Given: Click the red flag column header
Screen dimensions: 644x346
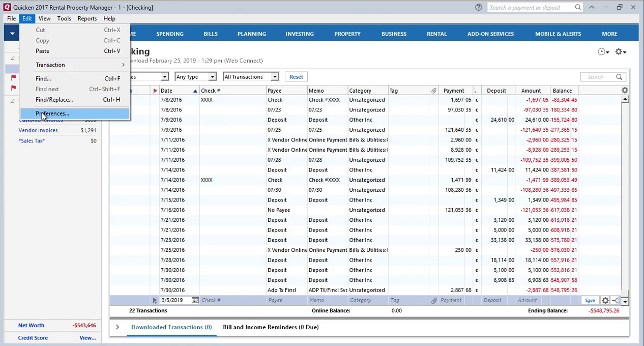Looking at the screenshot, I should 155,91.
